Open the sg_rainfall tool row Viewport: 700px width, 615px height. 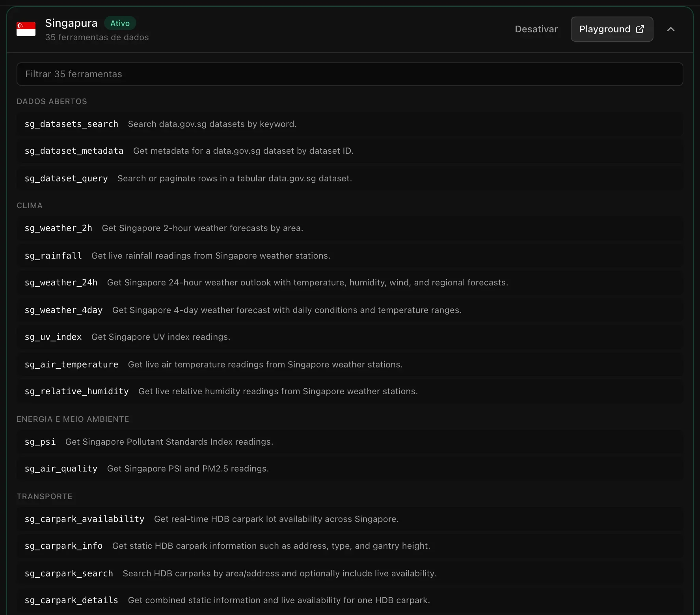click(x=350, y=256)
